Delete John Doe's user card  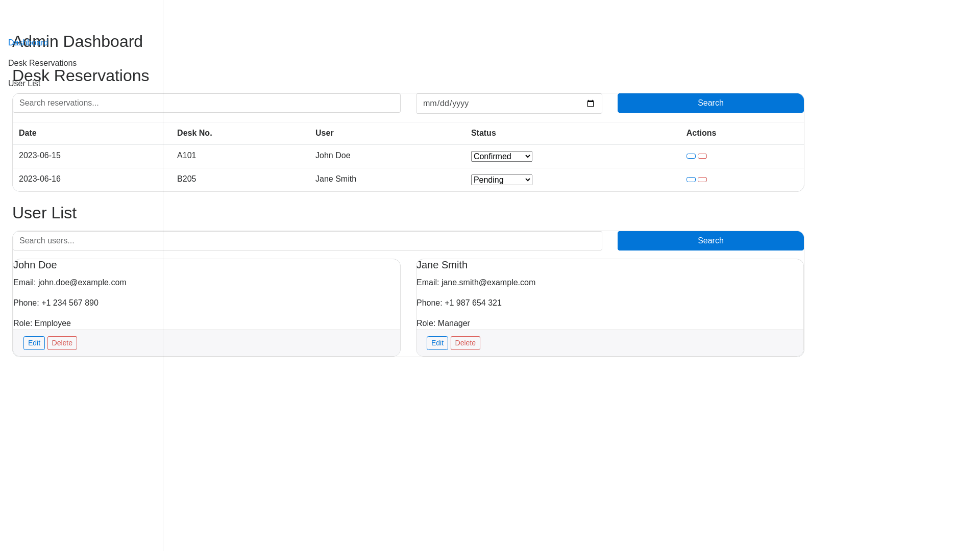(62, 343)
